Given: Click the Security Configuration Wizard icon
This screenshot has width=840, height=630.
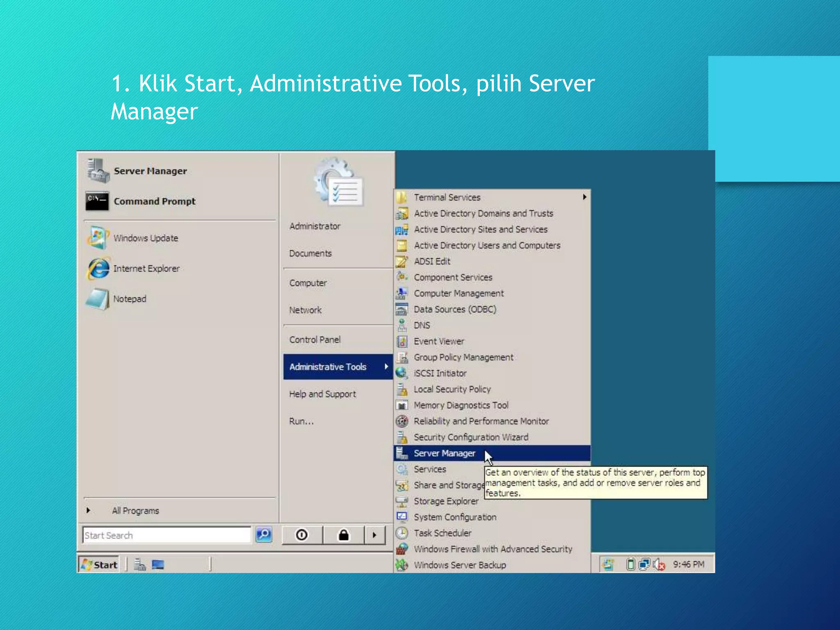Looking at the screenshot, I should [x=402, y=437].
